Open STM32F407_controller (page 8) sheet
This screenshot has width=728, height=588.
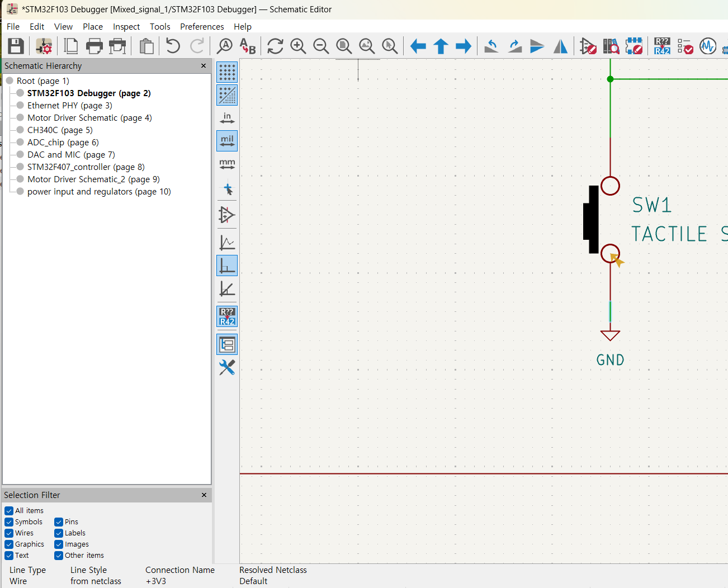point(86,167)
